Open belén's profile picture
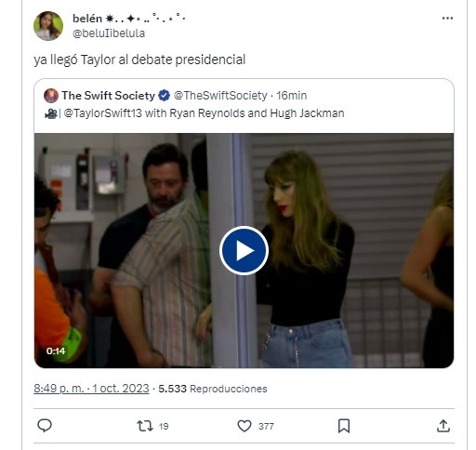This screenshot has width=476, height=450. 48,26
